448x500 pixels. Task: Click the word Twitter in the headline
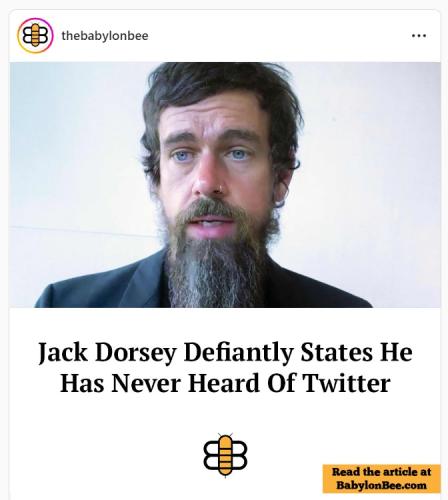[x=347, y=383]
